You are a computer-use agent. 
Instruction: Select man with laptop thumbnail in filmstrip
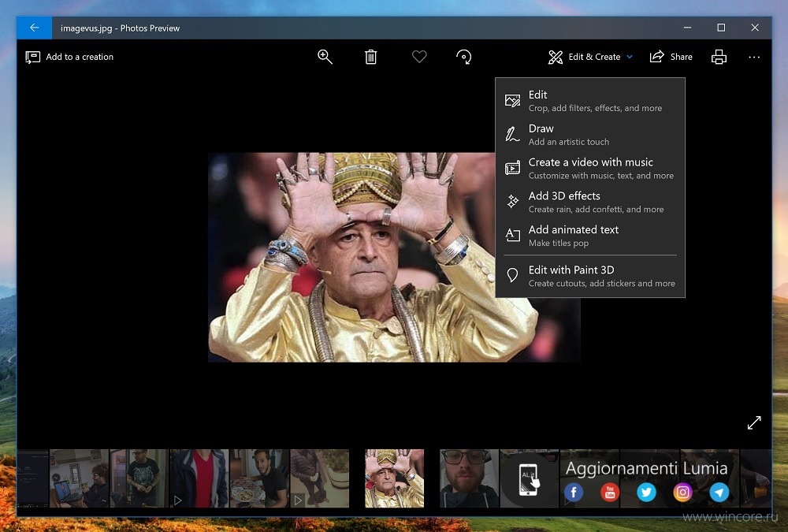point(79,478)
